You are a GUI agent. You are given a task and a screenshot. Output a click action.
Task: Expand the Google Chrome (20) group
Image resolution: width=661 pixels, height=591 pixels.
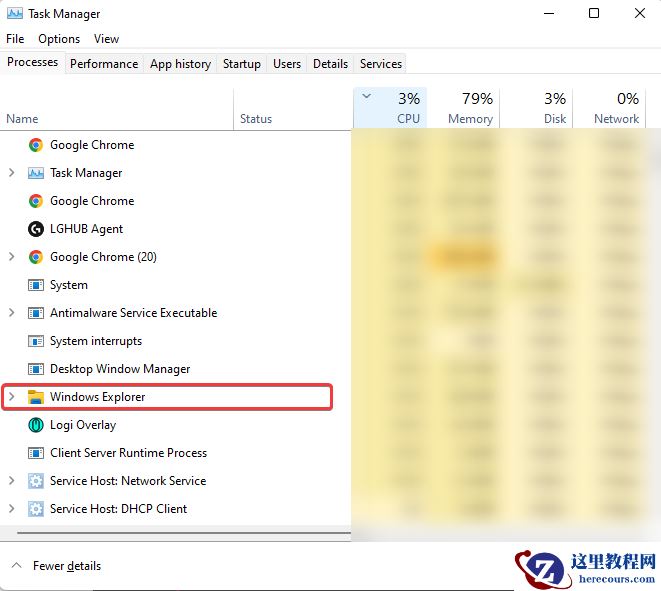point(12,257)
